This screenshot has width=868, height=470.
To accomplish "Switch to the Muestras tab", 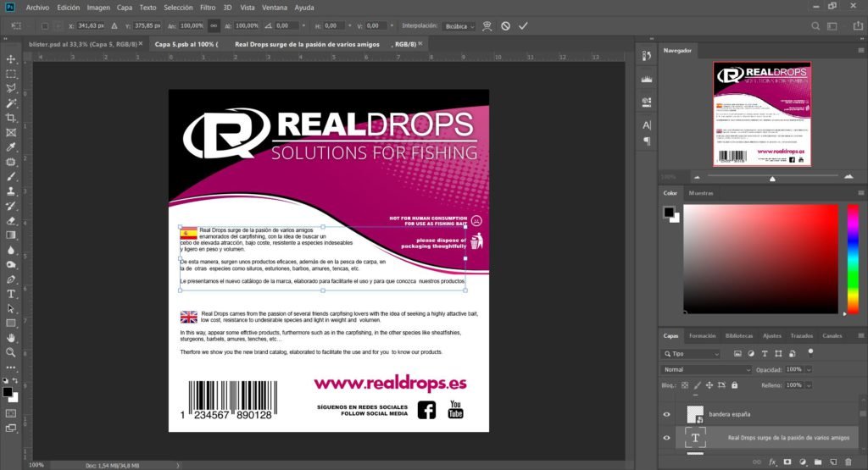I will tap(701, 193).
